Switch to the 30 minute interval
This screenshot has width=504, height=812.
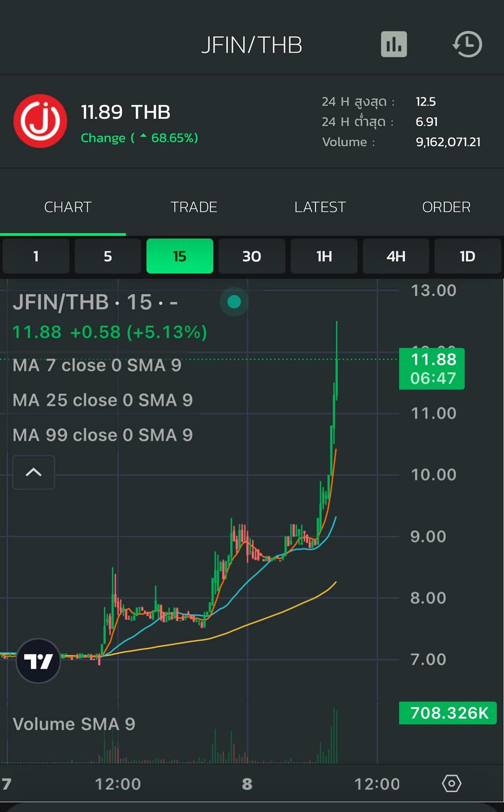[252, 256]
